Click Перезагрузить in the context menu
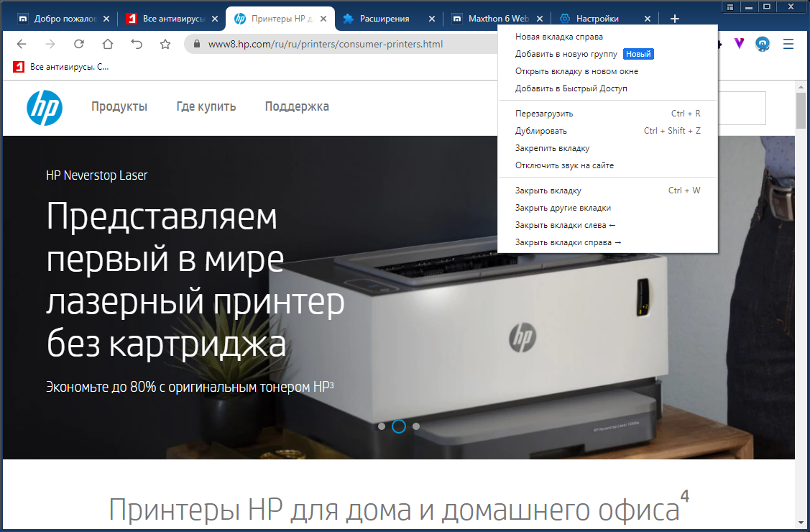 (607, 114)
